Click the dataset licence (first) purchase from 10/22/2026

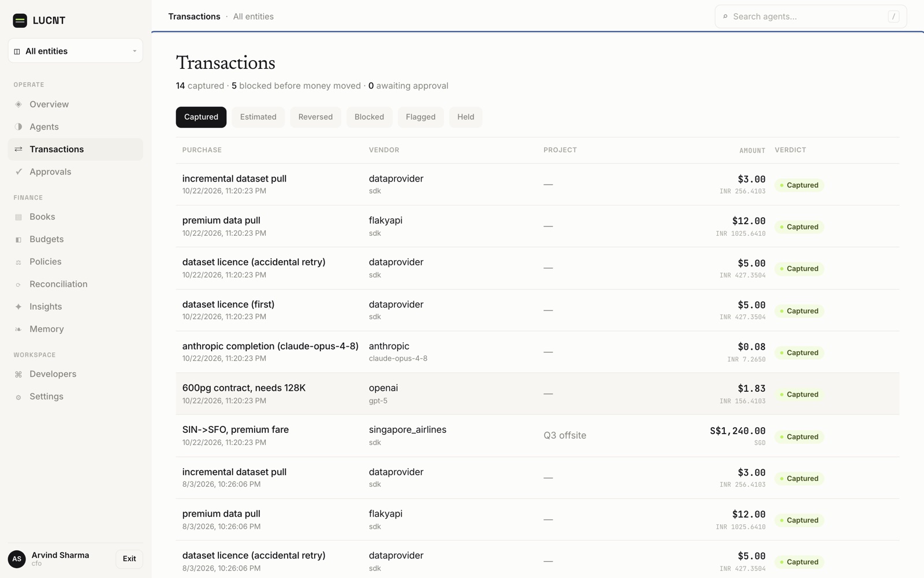[228, 305]
